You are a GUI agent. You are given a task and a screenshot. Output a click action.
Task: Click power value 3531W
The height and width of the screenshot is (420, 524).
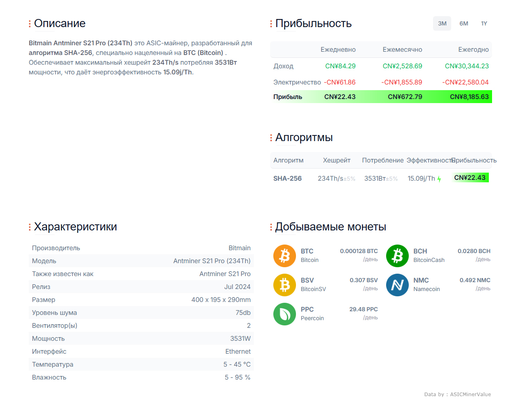pos(240,338)
